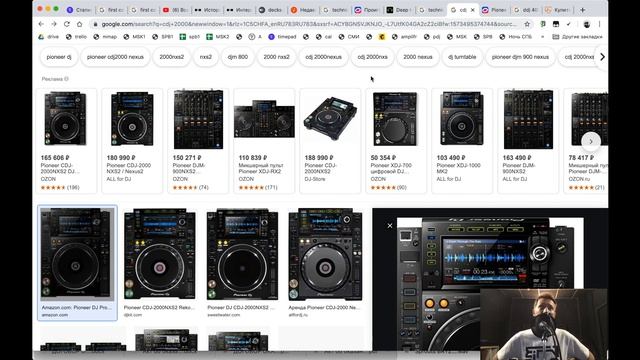Open the 188 990 ₽ DJ-Store listing

(330, 140)
